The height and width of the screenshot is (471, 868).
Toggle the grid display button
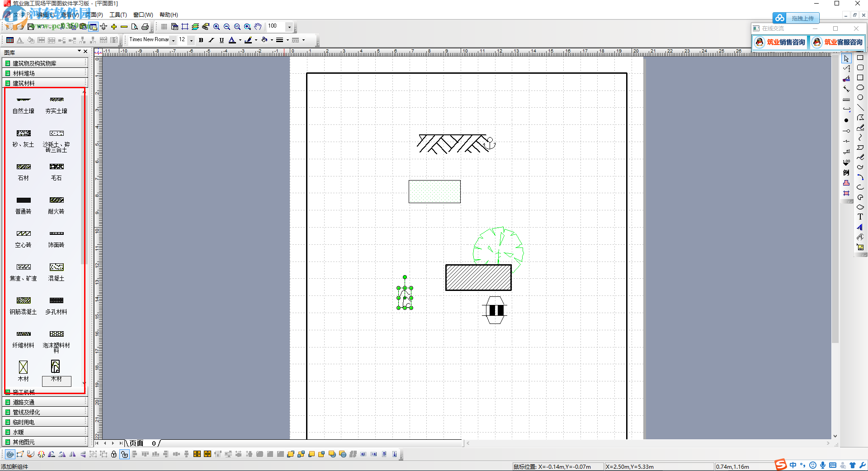point(164,27)
